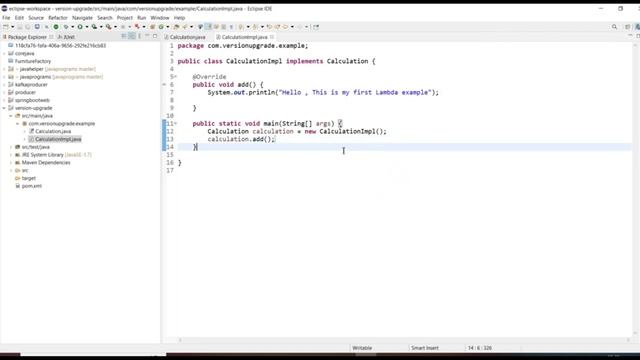Minimize the Package Explorer view

pyautogui.click(x=147, y=36)
